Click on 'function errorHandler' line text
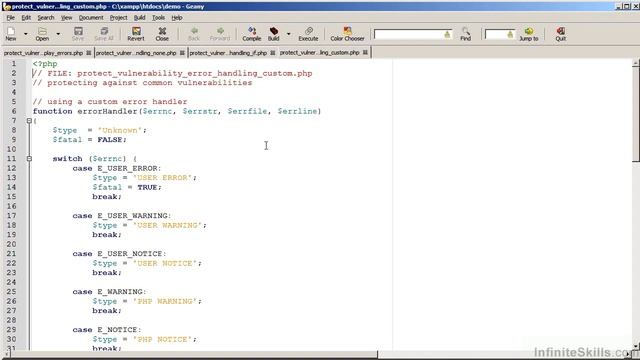Viewport: 640px width, 360px height. [x=177, y=111]
